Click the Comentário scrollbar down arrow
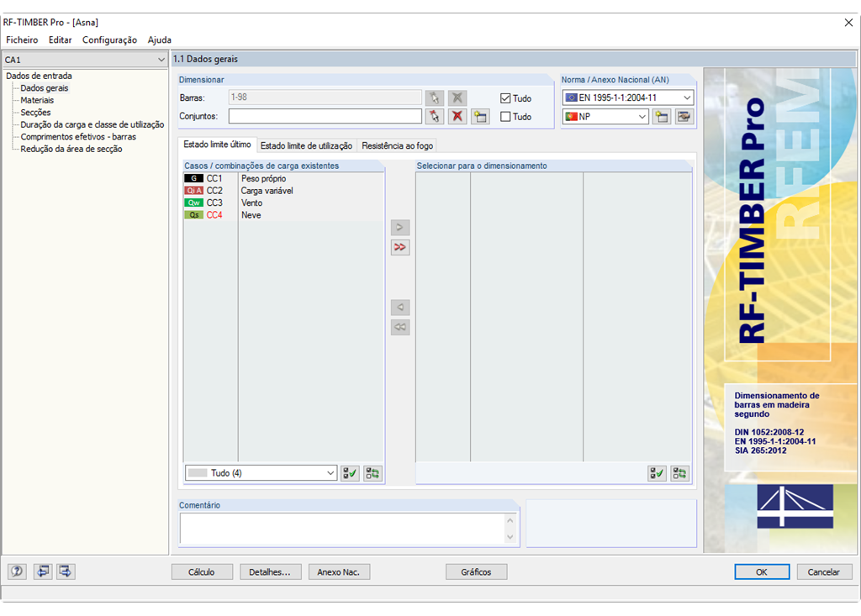This screenshot has width=861, height=616. click(510, 537)
